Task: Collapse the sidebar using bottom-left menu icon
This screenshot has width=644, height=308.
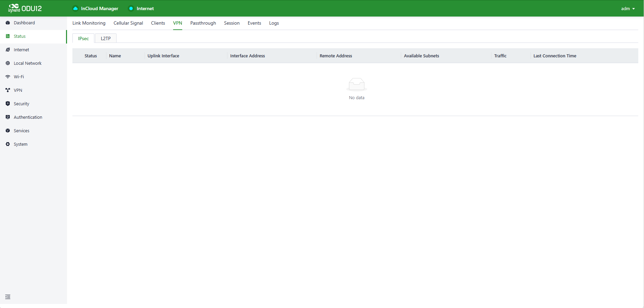Action: tap(8, 297)
